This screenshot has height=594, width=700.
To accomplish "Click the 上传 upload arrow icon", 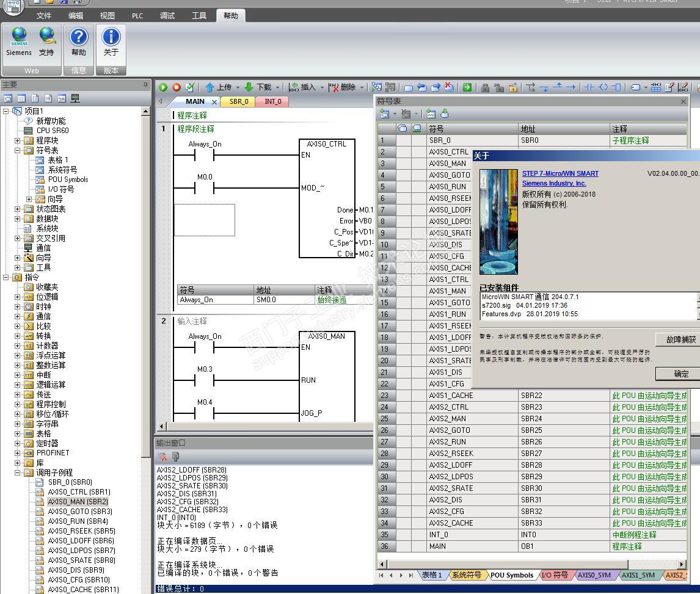I will tap(210, 87).
